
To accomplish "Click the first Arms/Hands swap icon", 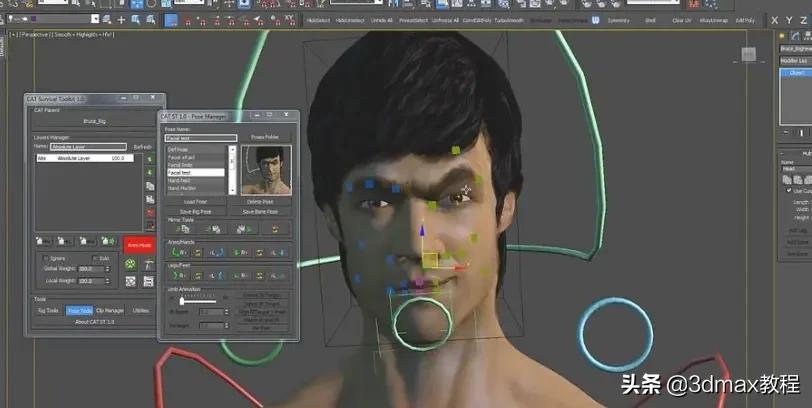I will (198, 253).
